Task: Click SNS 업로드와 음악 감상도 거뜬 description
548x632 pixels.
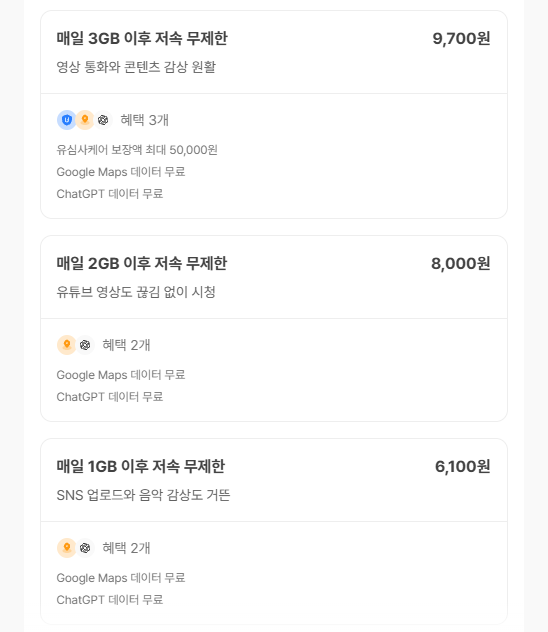Action: point(143,495)
